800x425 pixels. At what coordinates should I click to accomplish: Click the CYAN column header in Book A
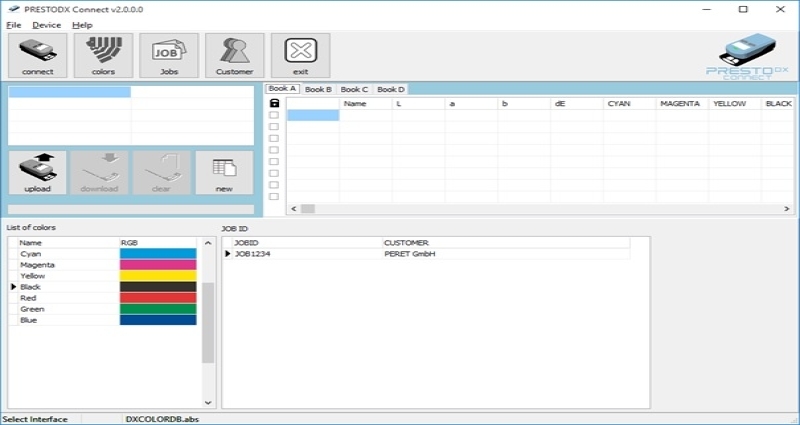click(x=630, y=104)
